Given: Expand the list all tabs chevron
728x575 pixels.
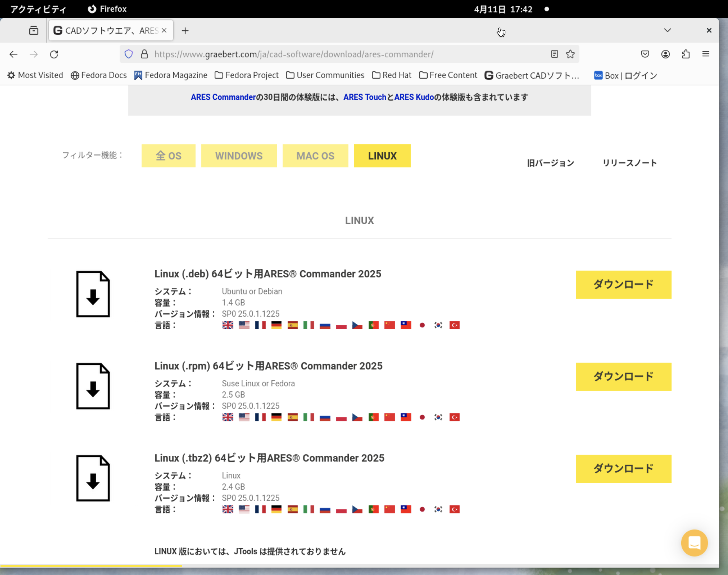Looking at the screenshot, I should [x=667, y=30].
